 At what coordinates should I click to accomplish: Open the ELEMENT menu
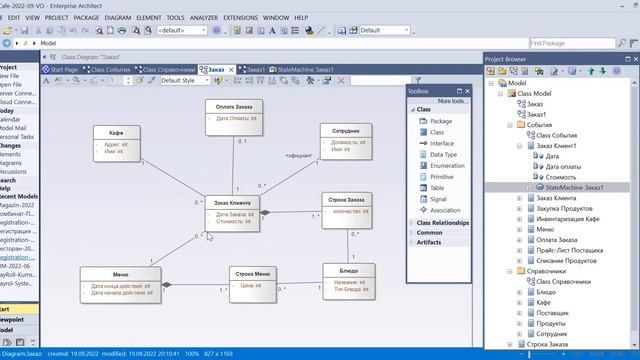[x=149, y=18]
